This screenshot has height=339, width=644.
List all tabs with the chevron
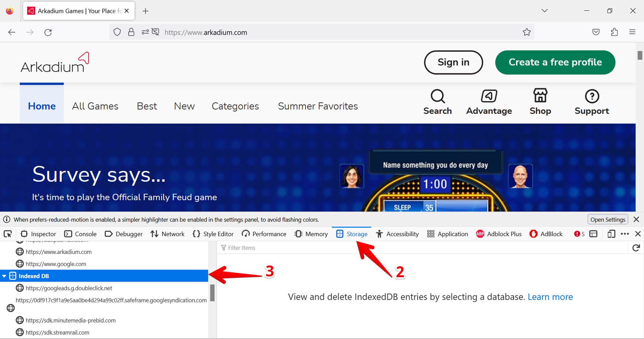pyautogui.click(x=545, y=11)
